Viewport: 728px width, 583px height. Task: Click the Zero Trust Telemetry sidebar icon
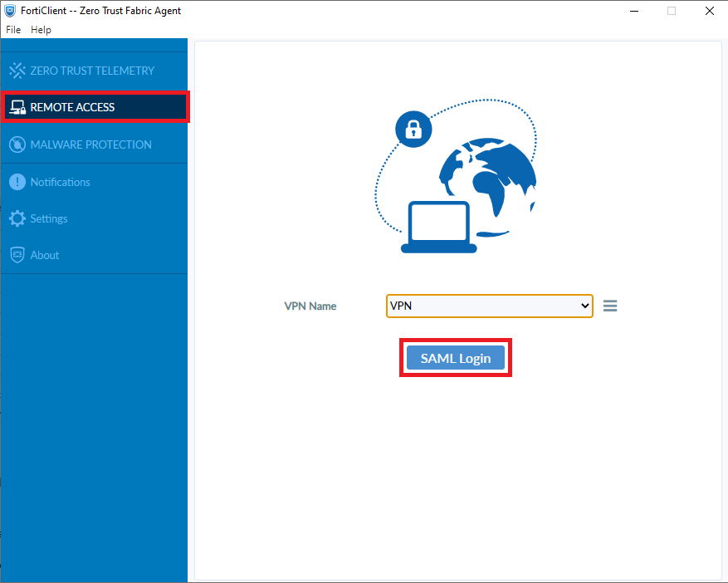tap(17, 71)
